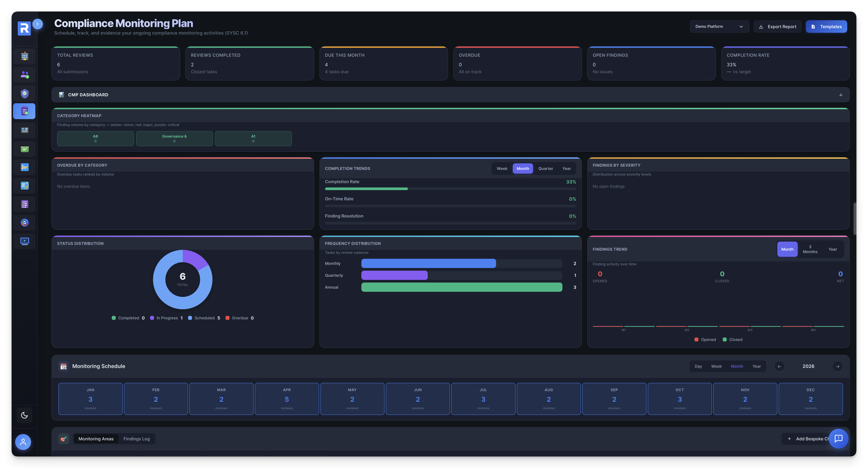Switch Monitoring Schedule view to Year
Screen dimensions: 868x468
coord(757,366)
